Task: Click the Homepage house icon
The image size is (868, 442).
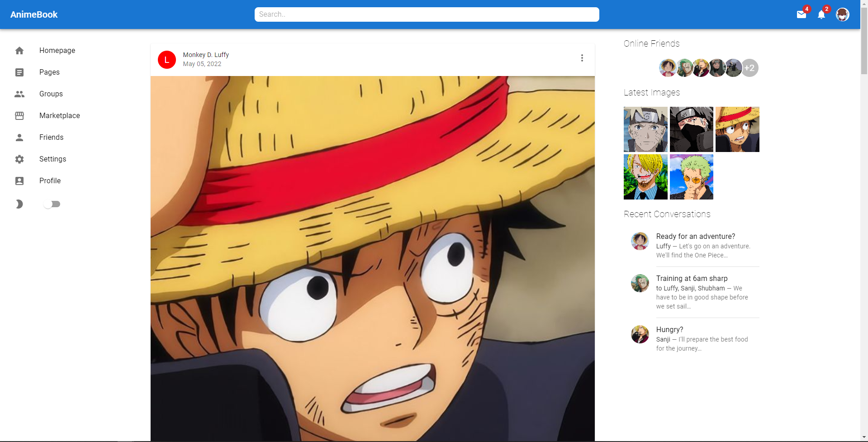Action: (19, 51)
